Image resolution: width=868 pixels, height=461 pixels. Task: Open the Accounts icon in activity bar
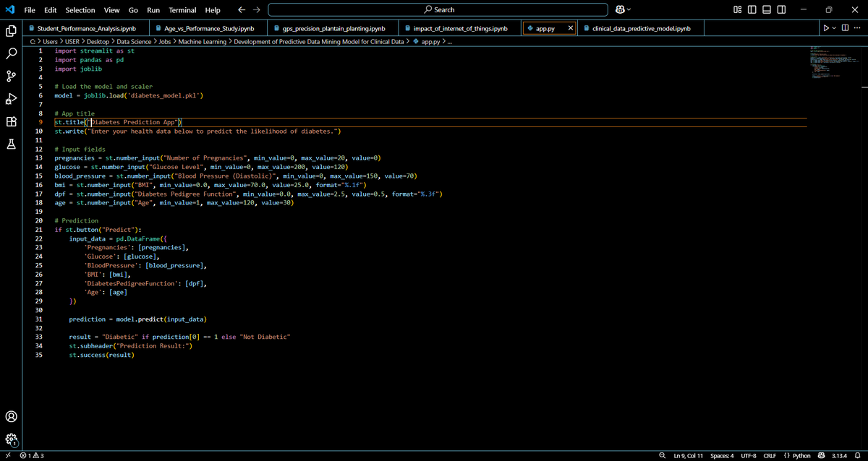11,416
